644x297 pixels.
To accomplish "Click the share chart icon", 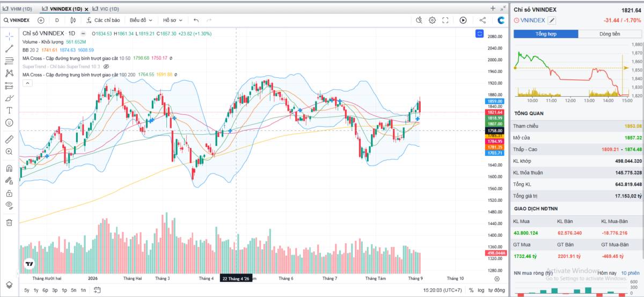I will coord(482,20).
